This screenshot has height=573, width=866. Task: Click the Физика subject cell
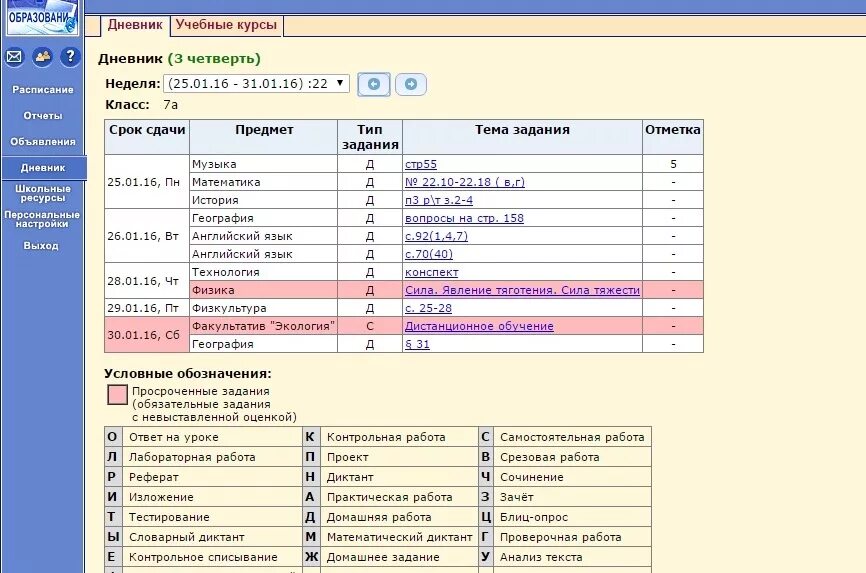click(263, 290)
